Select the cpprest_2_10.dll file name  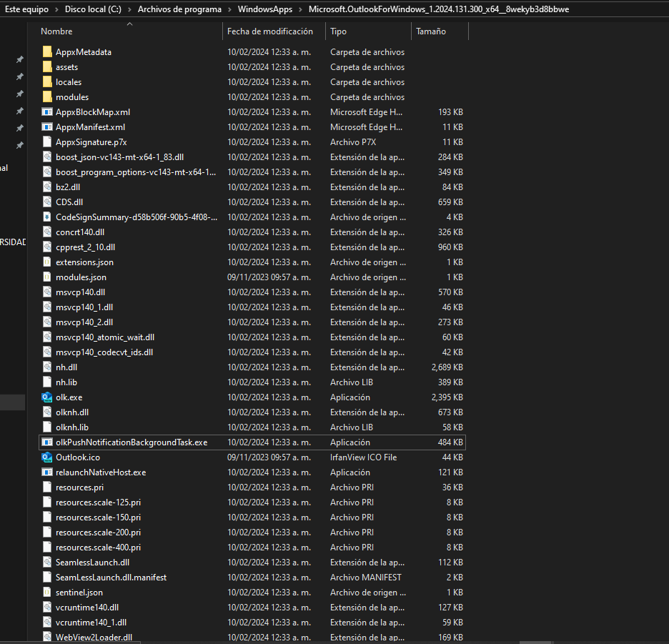85,247
